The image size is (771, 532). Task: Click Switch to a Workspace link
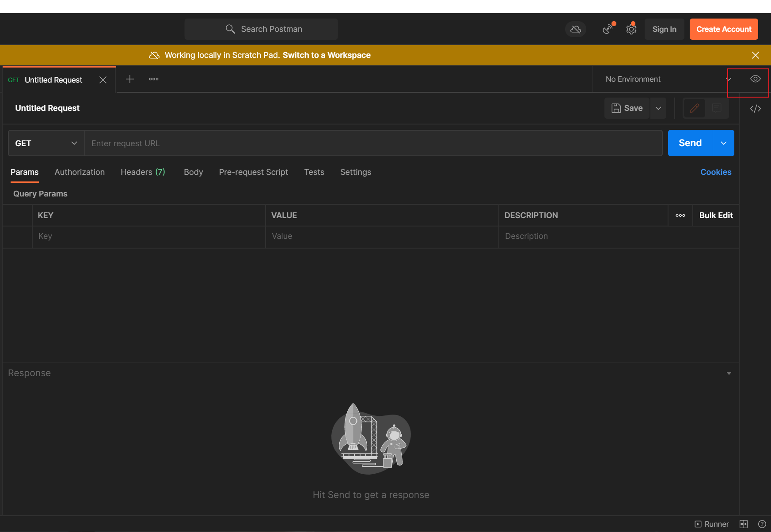click(x=327, y=55)
